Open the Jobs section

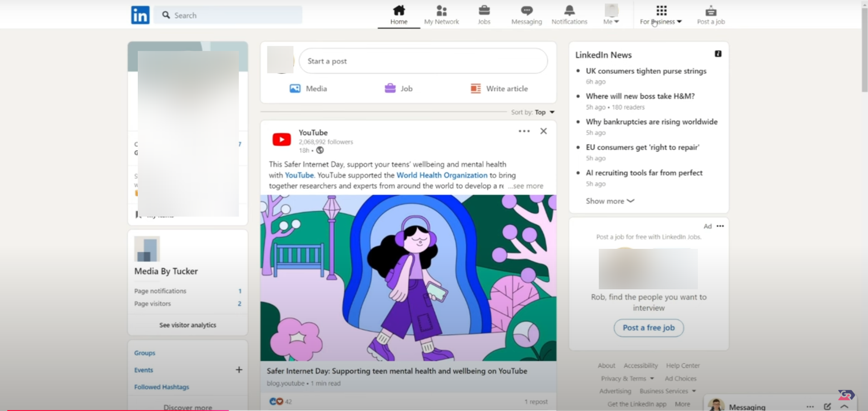pyautogui.click(x=484, y=15)
